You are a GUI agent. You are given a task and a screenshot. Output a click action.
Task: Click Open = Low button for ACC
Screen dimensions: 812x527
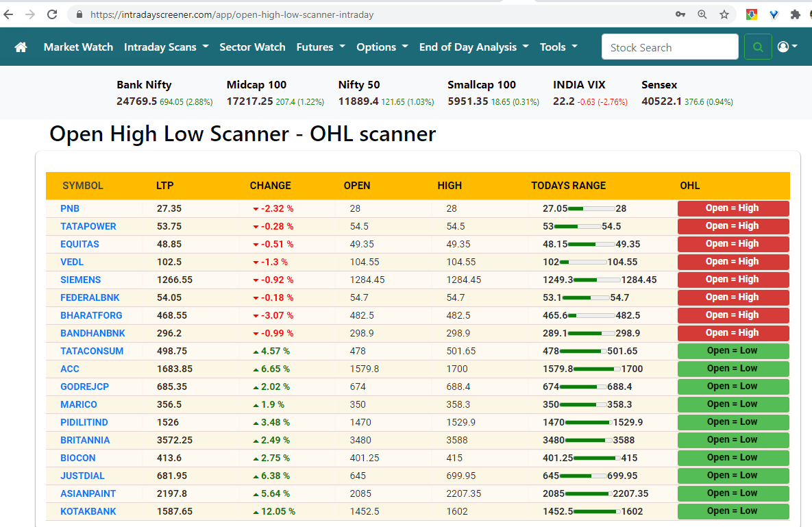coord(733,369)
